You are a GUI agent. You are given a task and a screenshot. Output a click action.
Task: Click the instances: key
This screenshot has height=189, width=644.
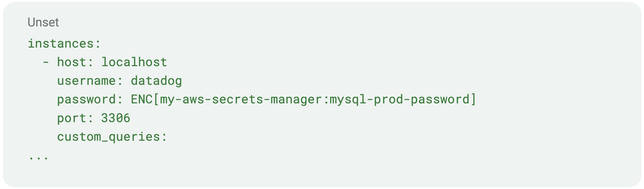tap(64, 43)
